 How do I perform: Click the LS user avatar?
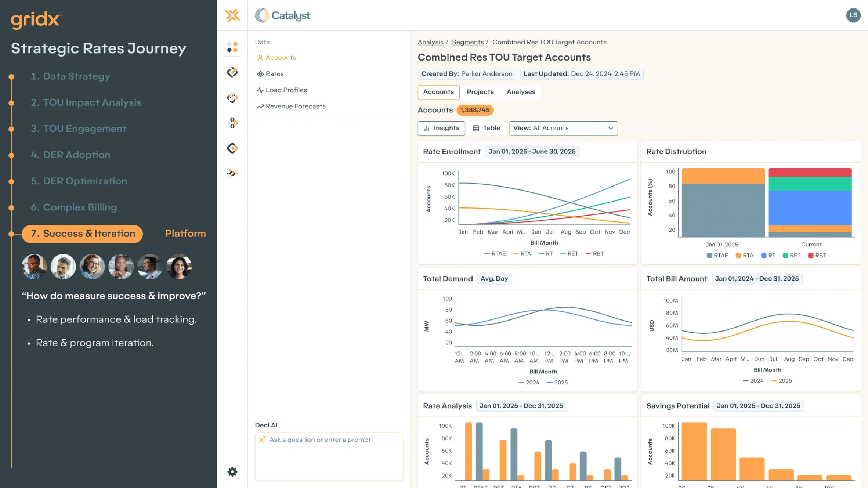tap(853, 15)
